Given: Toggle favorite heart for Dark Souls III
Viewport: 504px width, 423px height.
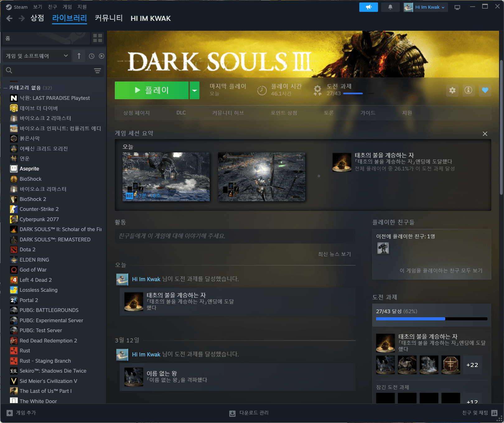Looking at the screenshot, I should (x=485, y=90).
